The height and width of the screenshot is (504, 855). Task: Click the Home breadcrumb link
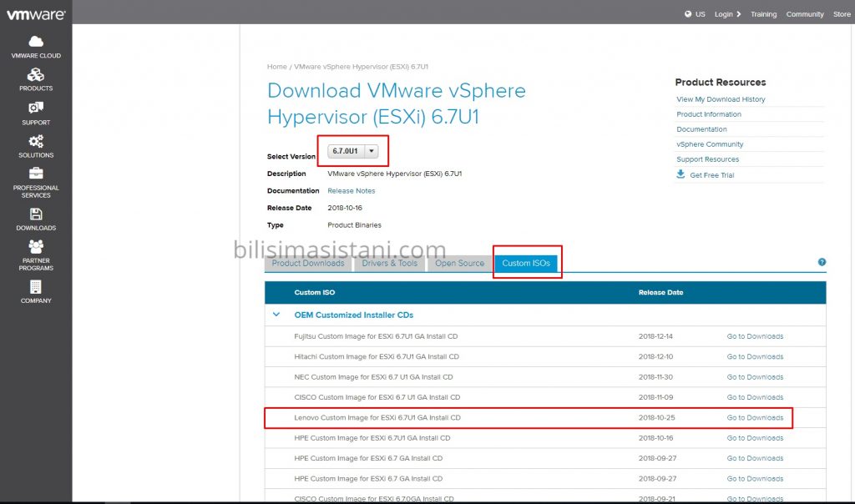click(276, 67)
